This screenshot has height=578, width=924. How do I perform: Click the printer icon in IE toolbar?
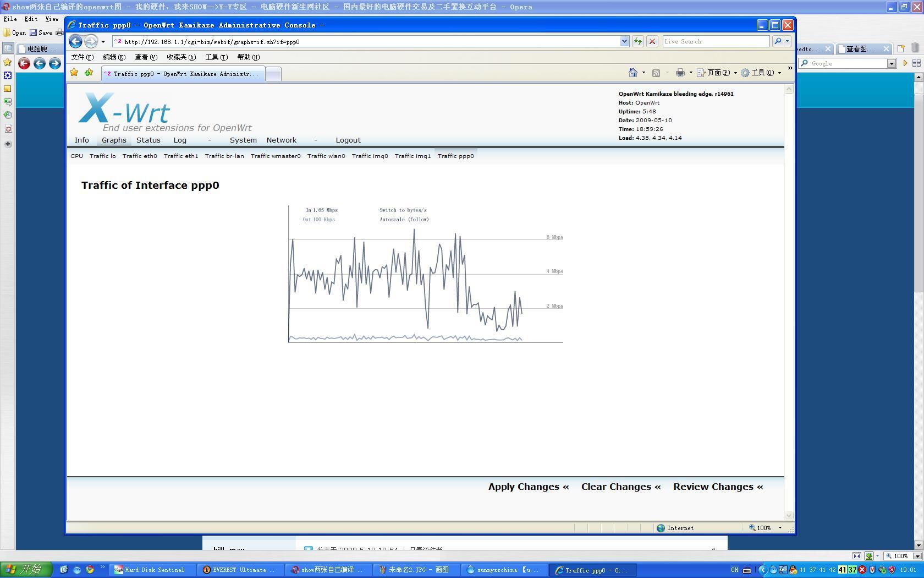point(680,73)
